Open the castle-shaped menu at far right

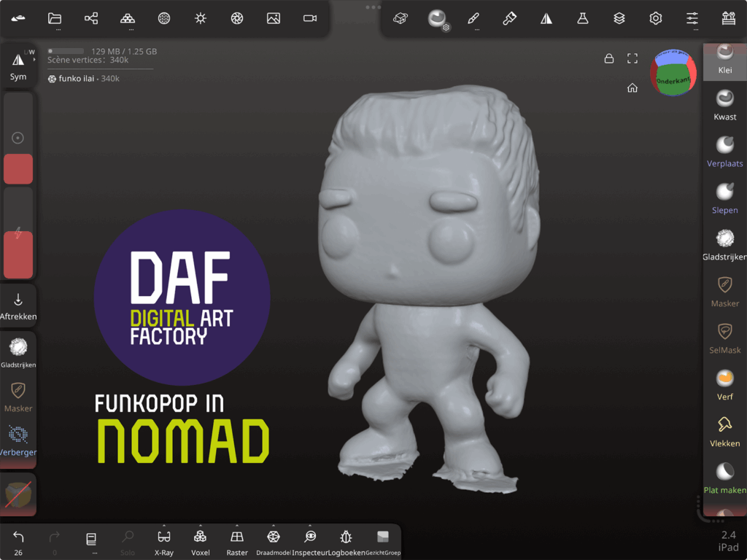point(729,18)
